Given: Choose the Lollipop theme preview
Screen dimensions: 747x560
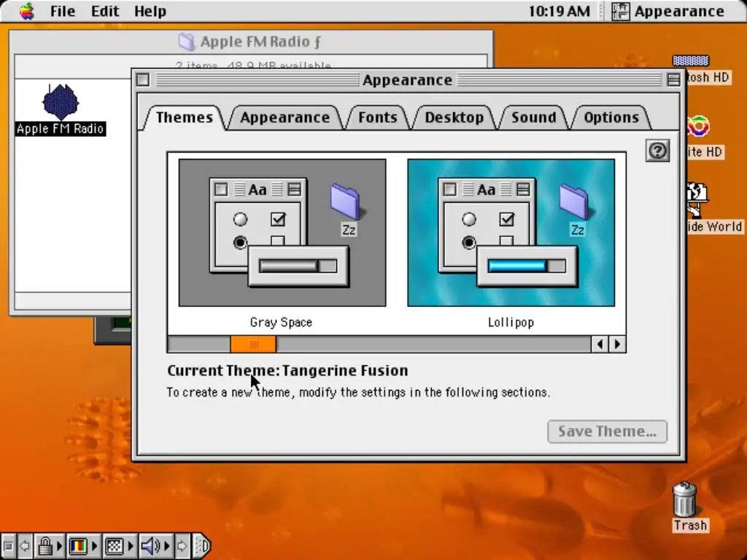Looking at the screenshot, I should pyautogui.click(x=511, y=233).
